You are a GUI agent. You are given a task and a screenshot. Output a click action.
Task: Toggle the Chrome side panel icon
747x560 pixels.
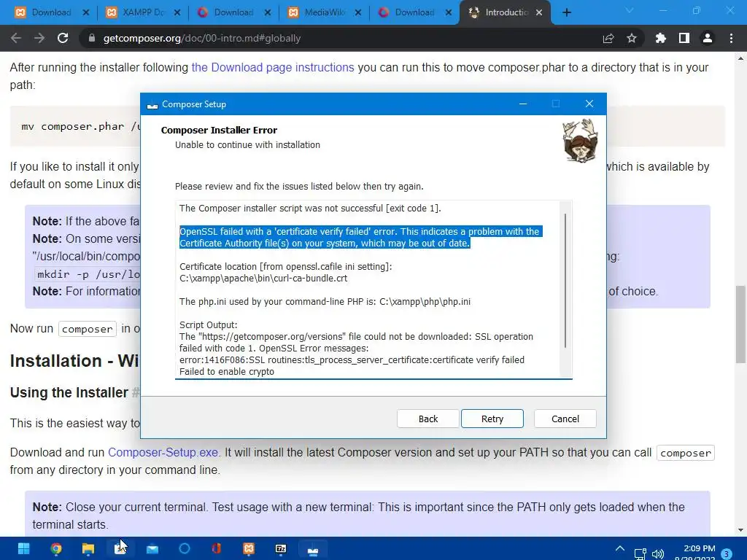(684, 38)
